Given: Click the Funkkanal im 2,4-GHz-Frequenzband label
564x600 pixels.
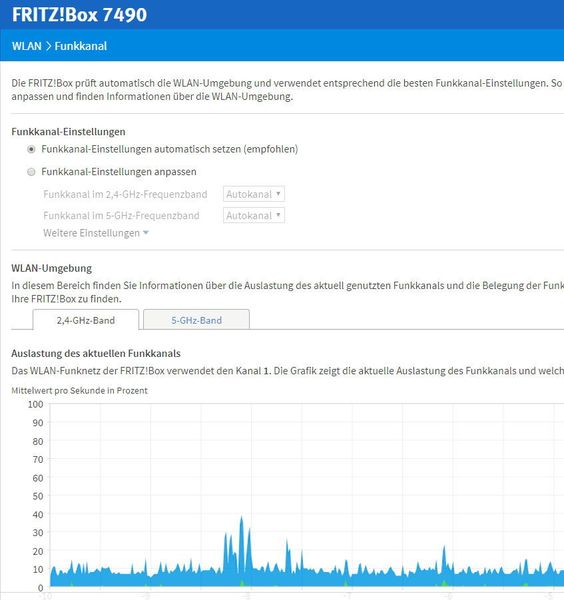Looking at the screenshot, I should pyautogui.click(x=125, y=194).
